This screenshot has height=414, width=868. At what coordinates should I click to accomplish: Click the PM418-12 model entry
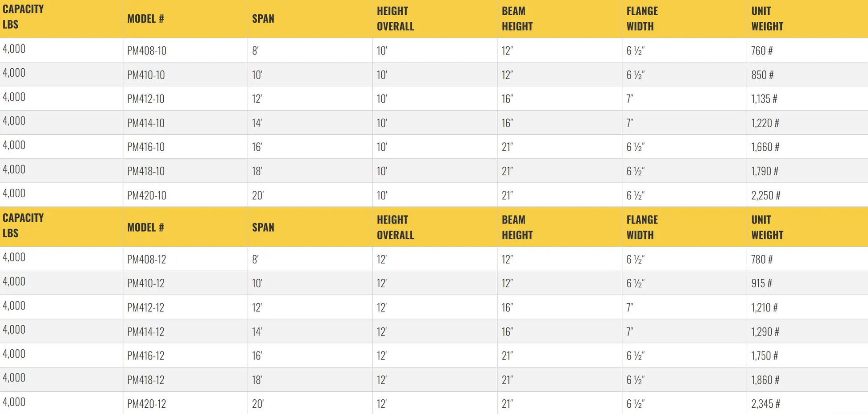pos(146,380)
